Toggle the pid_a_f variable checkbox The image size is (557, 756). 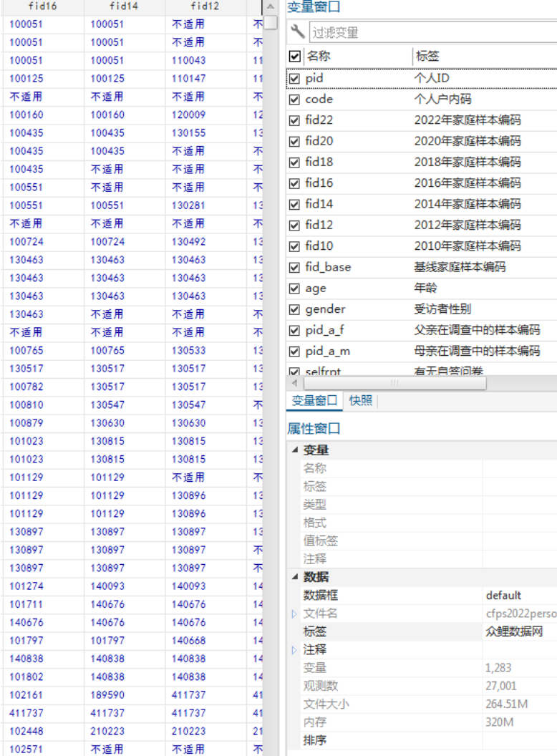[294, 330]
